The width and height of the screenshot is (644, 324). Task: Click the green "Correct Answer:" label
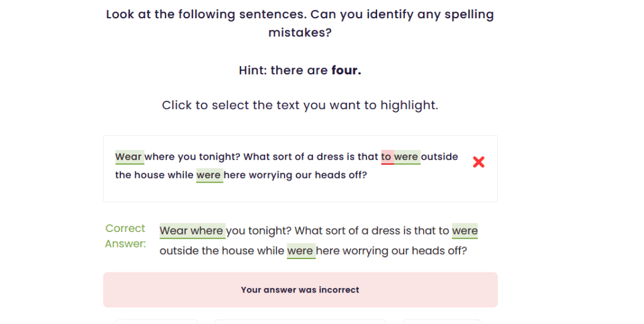point(125,236)
